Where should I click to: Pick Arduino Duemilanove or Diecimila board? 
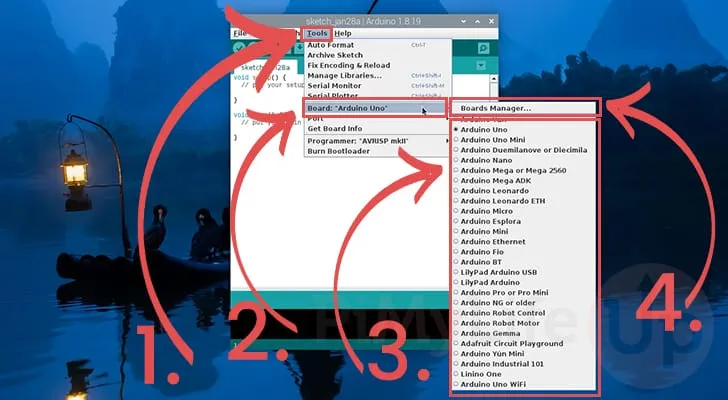[524, 150]
